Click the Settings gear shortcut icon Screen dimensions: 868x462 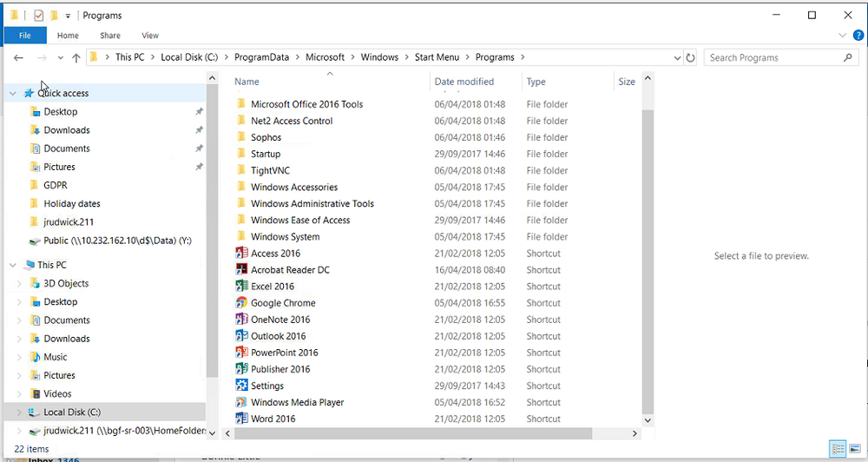click(x=241, y=386)
